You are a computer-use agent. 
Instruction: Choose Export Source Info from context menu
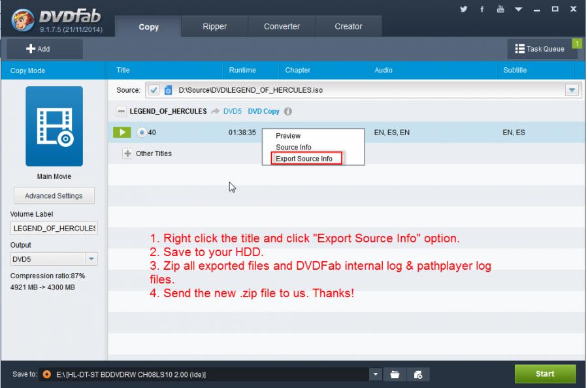click(x=304, y=159)
